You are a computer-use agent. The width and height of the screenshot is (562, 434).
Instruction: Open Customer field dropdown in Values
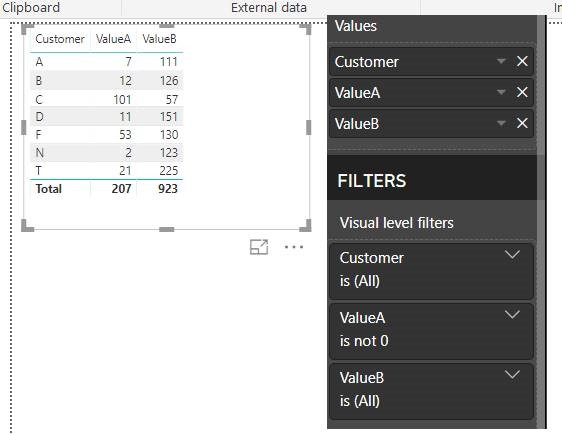click(501, 61)
